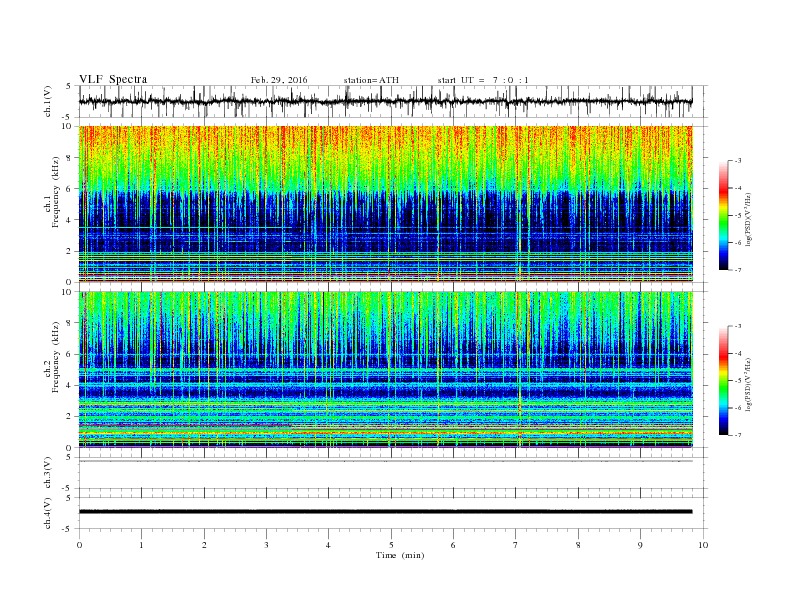Click the "0" tick on the time axis

[x=79, y=545]
